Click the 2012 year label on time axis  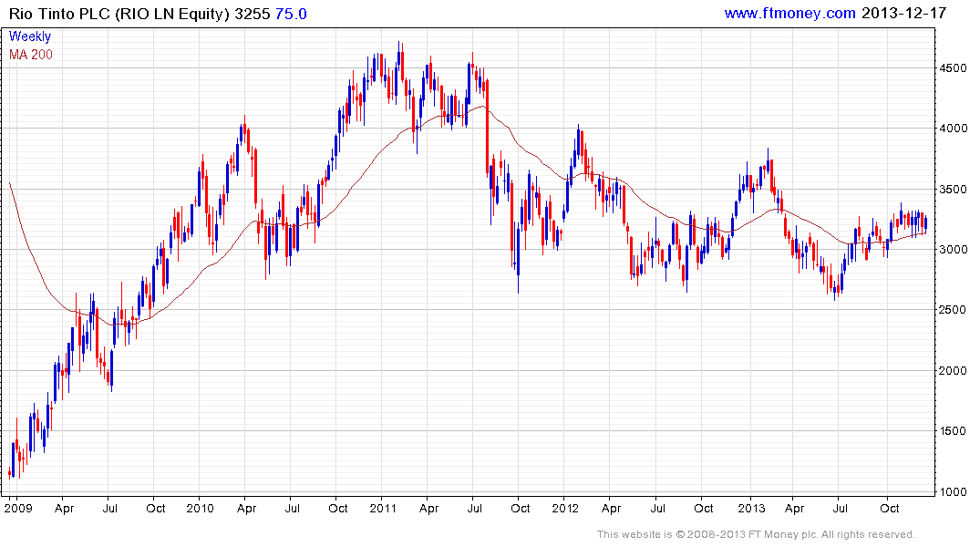565,508
